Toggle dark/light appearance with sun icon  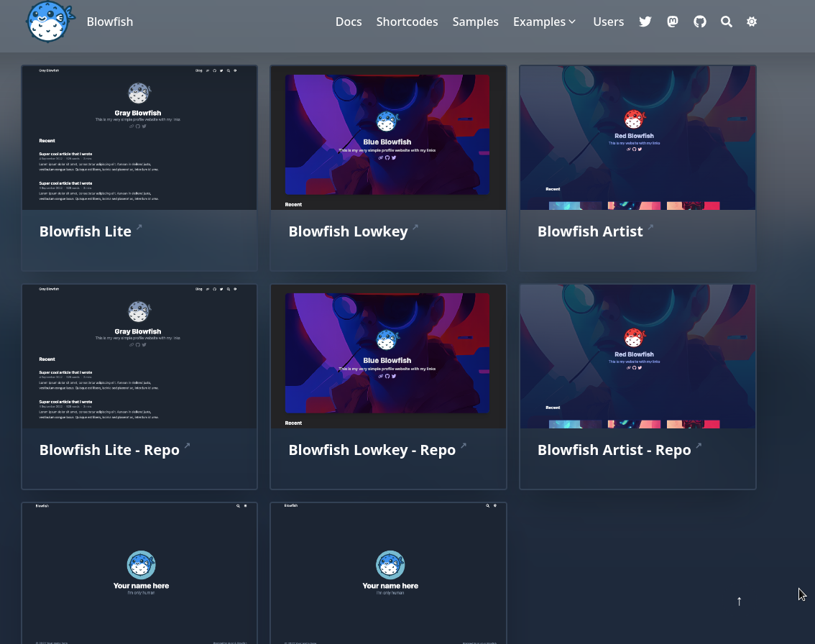(x=752, y=22)
